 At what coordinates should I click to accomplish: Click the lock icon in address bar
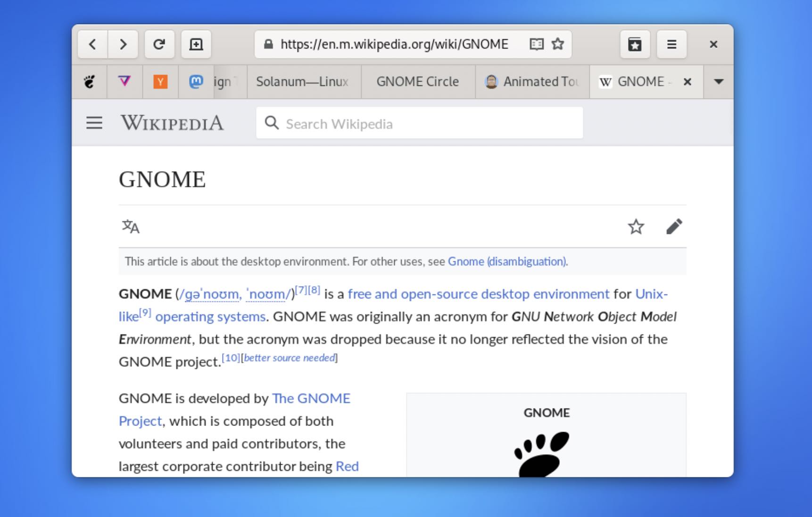268,44
